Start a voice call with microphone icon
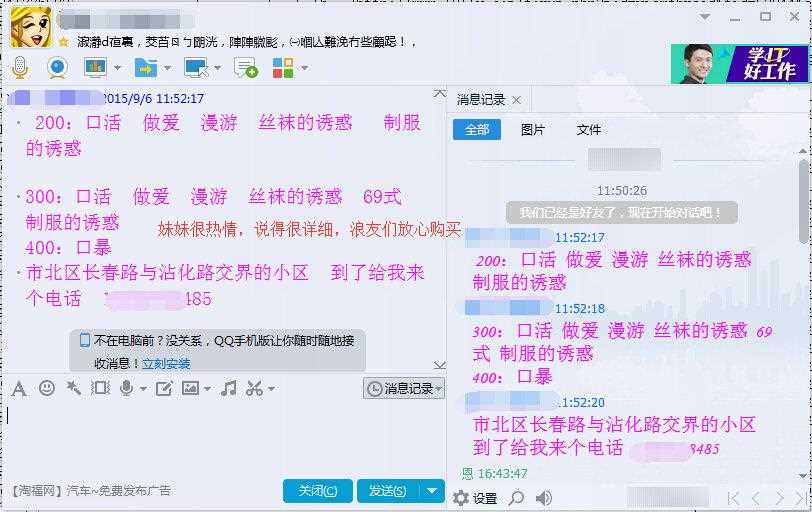The width and height of the screenshot is (812, 512). point(20,67)
